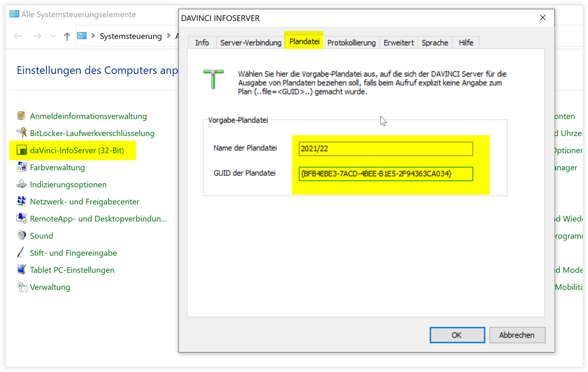Viewport: 588px width, 372px height.
Task: Expand the recent locations dropdown arrow
Action: click(x=53, y=36)
